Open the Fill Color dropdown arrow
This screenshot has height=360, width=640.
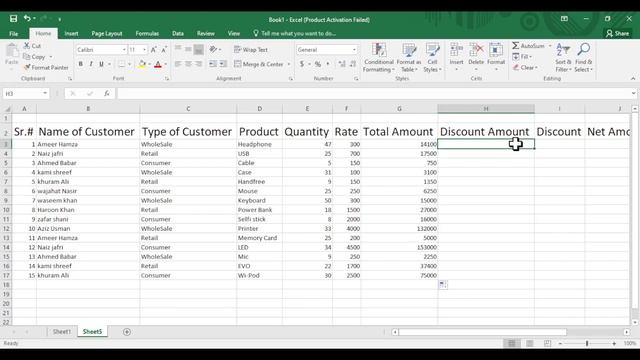[149, 64]
